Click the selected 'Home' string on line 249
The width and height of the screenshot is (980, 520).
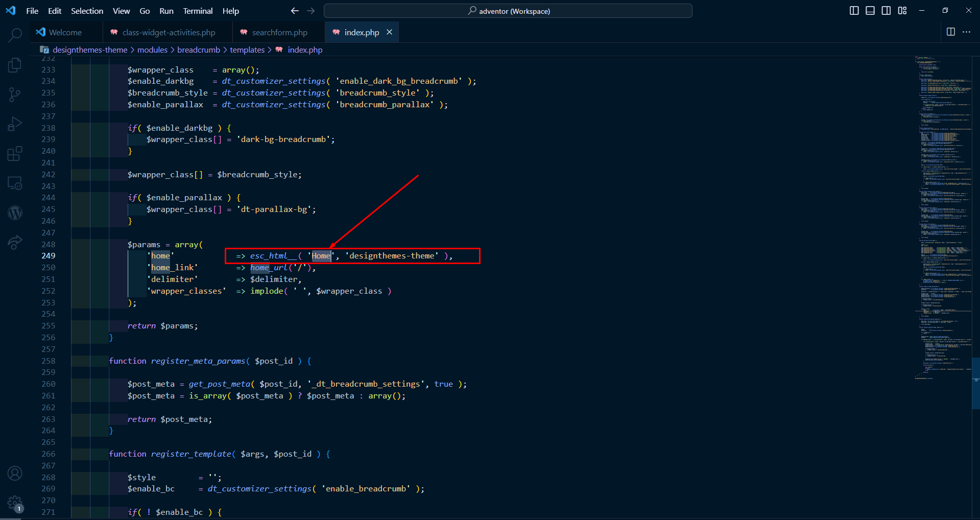click(321, 256)
